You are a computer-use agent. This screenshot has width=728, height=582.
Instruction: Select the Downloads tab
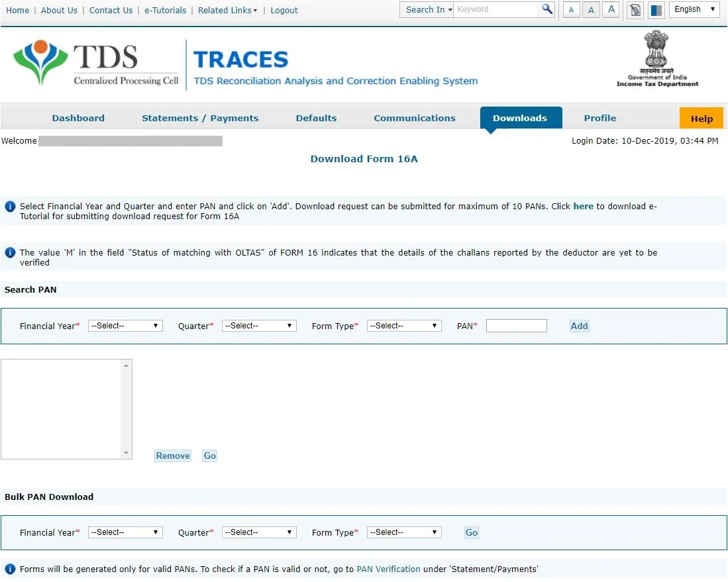point(521,118)
